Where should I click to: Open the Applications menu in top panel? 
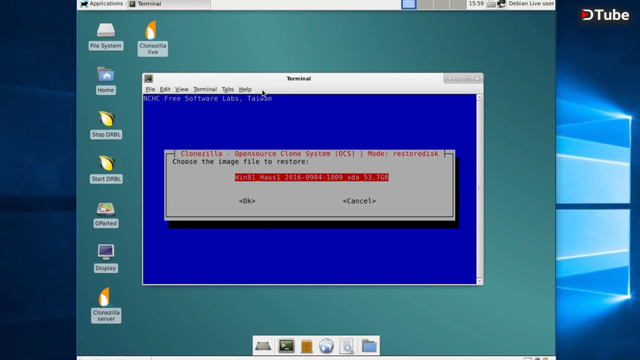(102, 4)
